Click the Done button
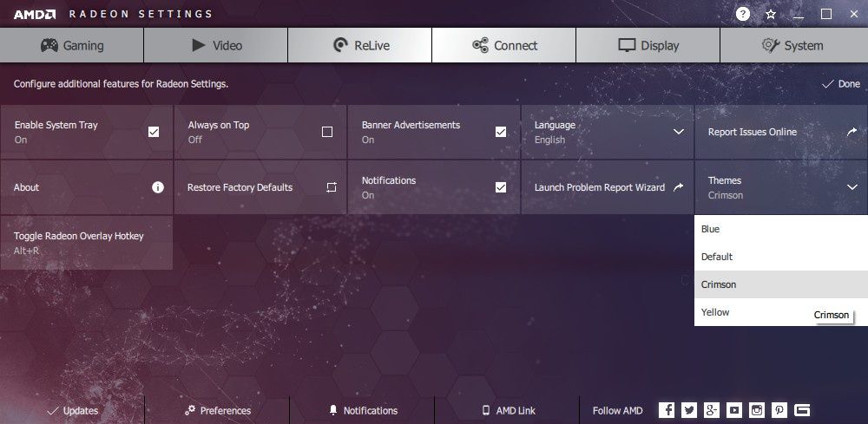 click(x=841, y=84)
